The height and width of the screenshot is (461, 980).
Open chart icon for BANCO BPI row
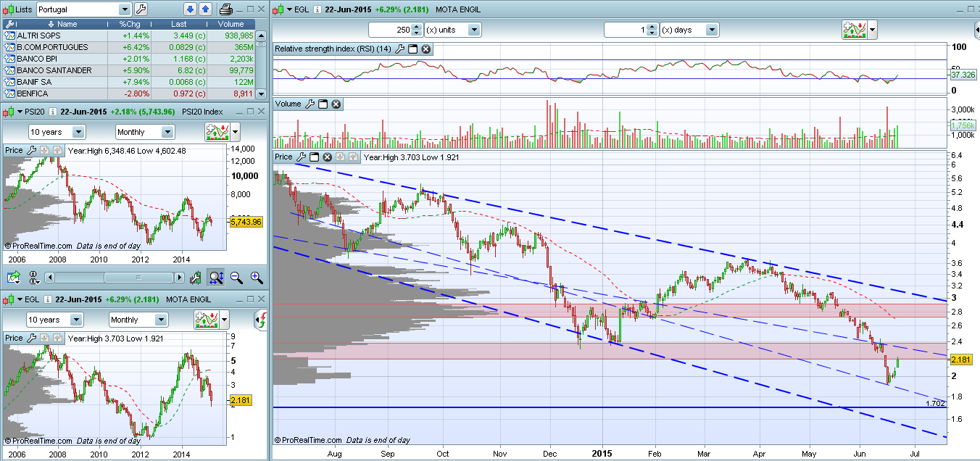(9, 59)
